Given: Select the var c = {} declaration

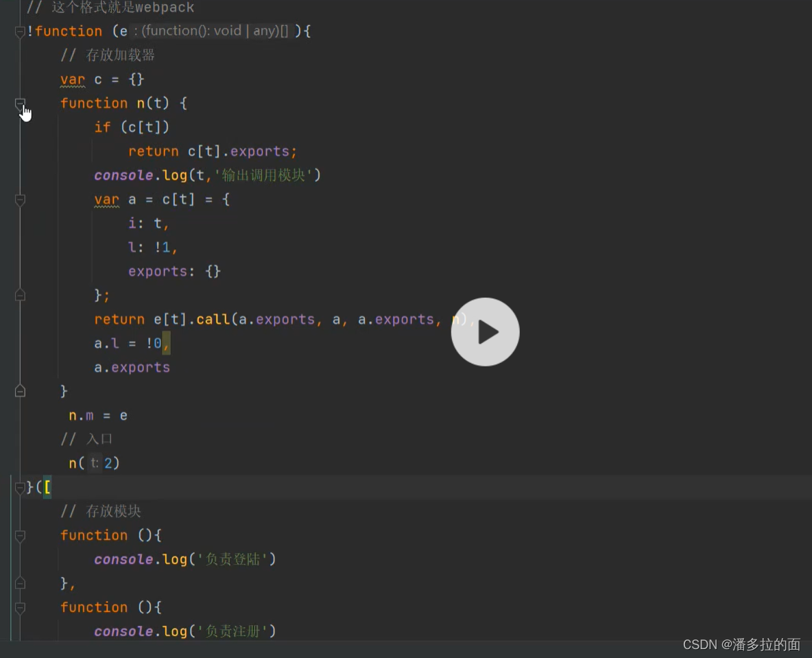Looking at the screenshot, I should pyautogui.click(x=101, y=79).
